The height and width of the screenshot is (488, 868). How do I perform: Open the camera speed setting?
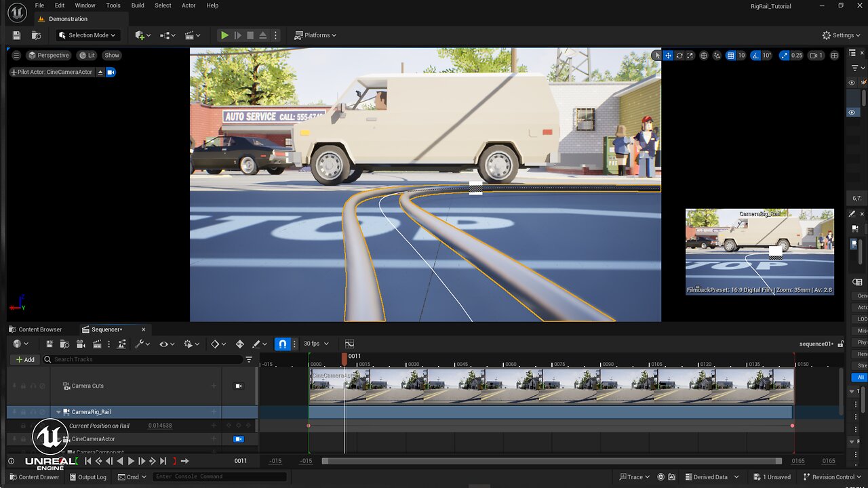coord(816,56)
